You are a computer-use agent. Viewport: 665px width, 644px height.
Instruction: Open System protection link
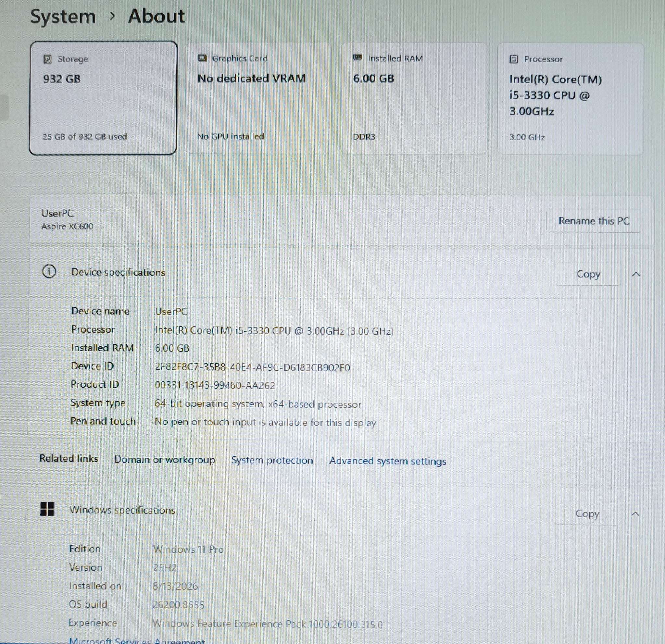(272, 460)
